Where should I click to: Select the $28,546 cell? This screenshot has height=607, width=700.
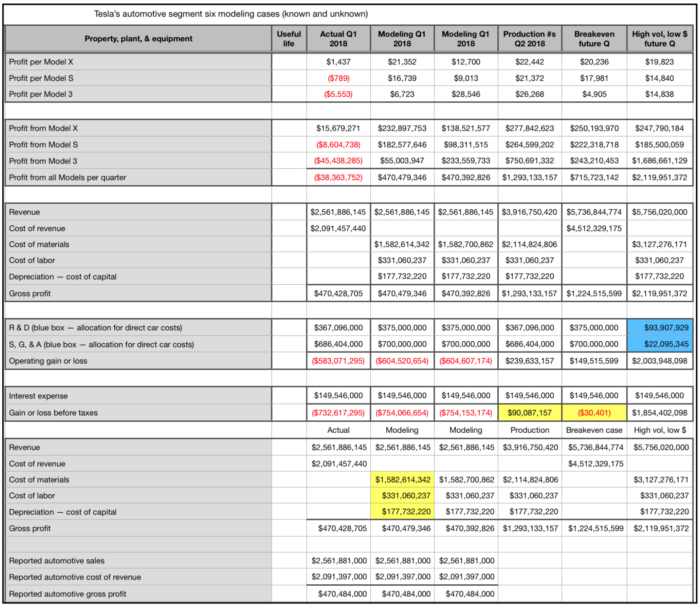(466, 94)
